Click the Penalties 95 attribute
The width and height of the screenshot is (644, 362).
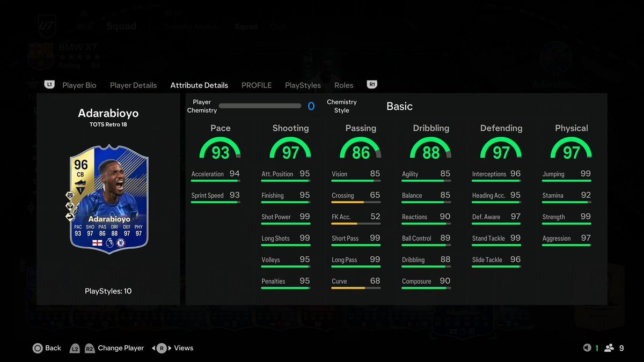click(x=286, y=282)
